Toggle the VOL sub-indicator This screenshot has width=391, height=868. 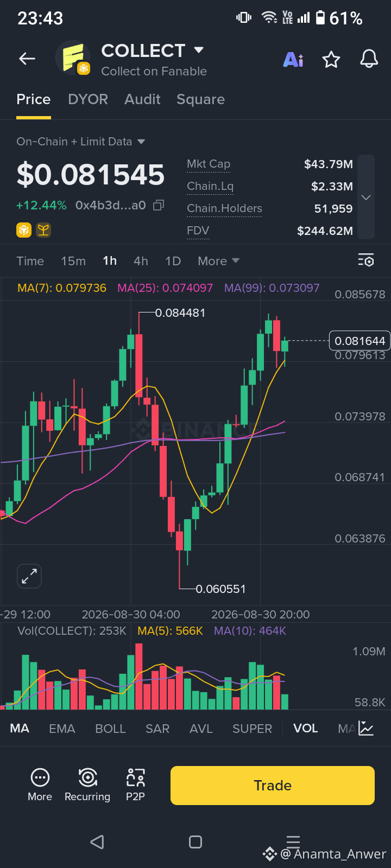(x=305, y=729)
